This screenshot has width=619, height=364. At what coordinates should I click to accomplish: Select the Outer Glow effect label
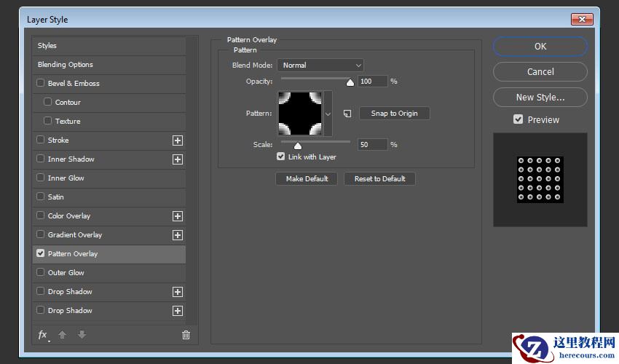pos(66,273)
